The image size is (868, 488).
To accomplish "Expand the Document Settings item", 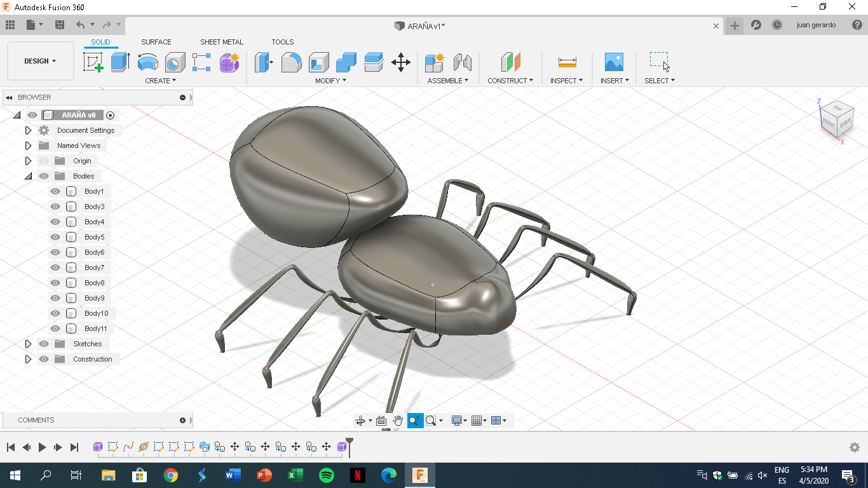I will pos(28,130).
